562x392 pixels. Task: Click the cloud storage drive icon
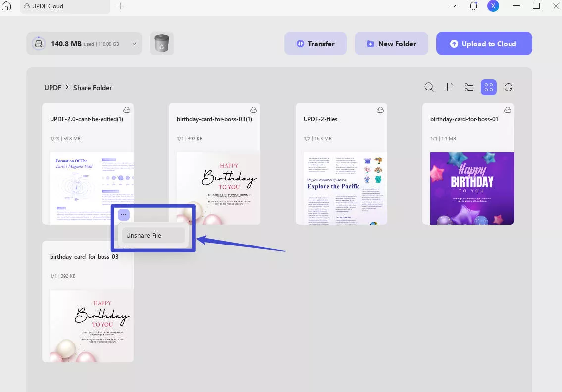coord(38,44)
